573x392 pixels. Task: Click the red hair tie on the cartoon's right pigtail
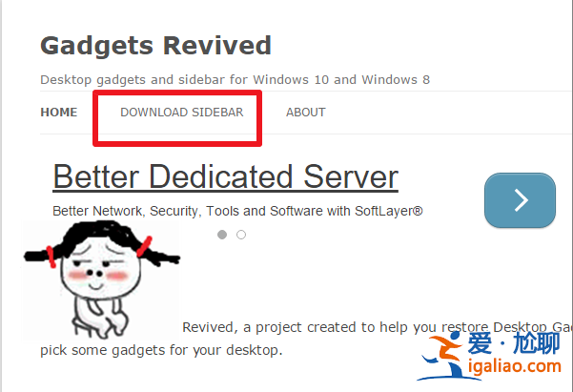[x=144, y=247]
